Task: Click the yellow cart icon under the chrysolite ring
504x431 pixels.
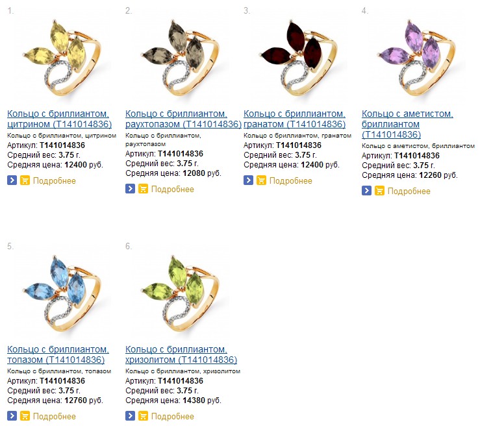Action: coord(143,416)
